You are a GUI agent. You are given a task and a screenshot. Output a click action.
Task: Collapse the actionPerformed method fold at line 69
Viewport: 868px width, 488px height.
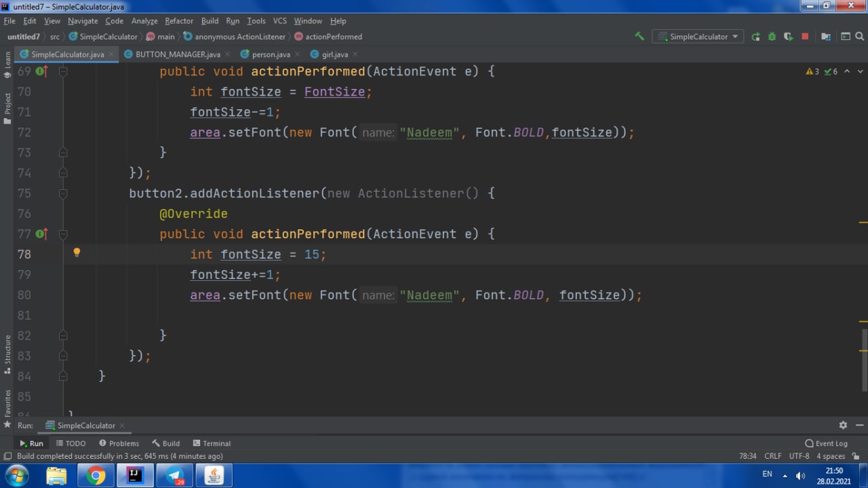tap(63, 71)
